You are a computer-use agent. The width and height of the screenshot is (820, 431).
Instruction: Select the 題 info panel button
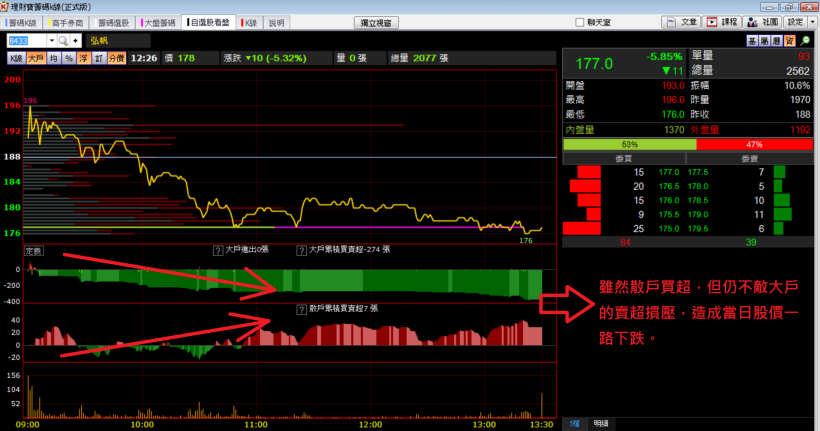pyautogui.click(x=777, y=41)
